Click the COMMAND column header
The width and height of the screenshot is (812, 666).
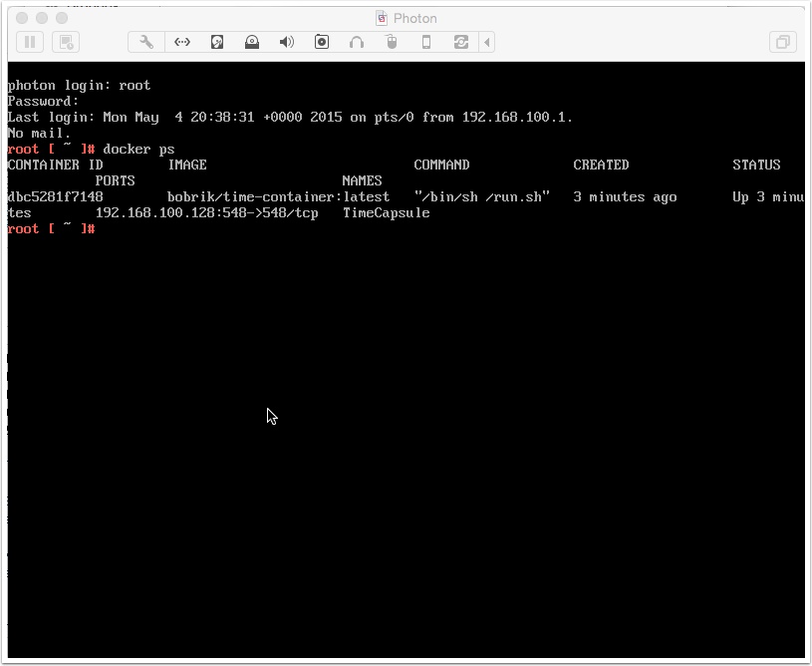441,165
